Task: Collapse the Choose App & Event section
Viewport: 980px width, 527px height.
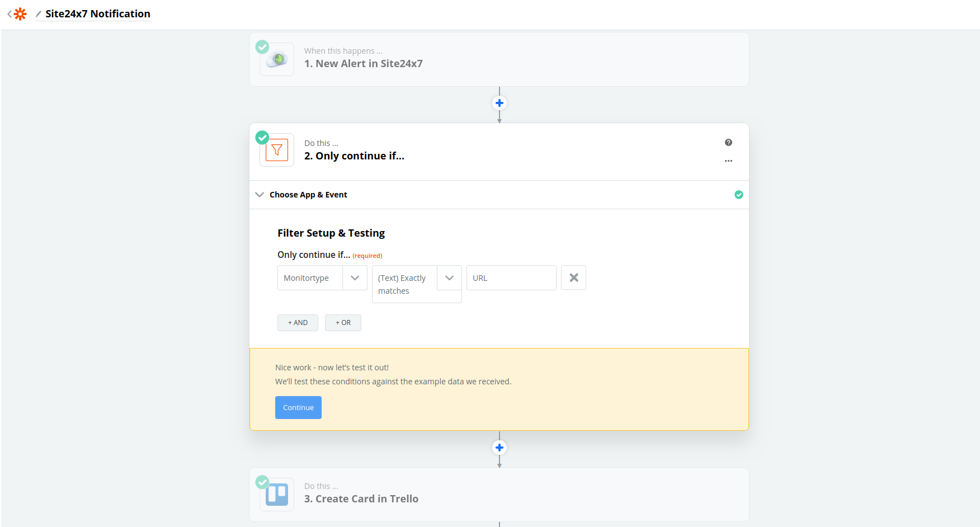Action: point(260,195)
